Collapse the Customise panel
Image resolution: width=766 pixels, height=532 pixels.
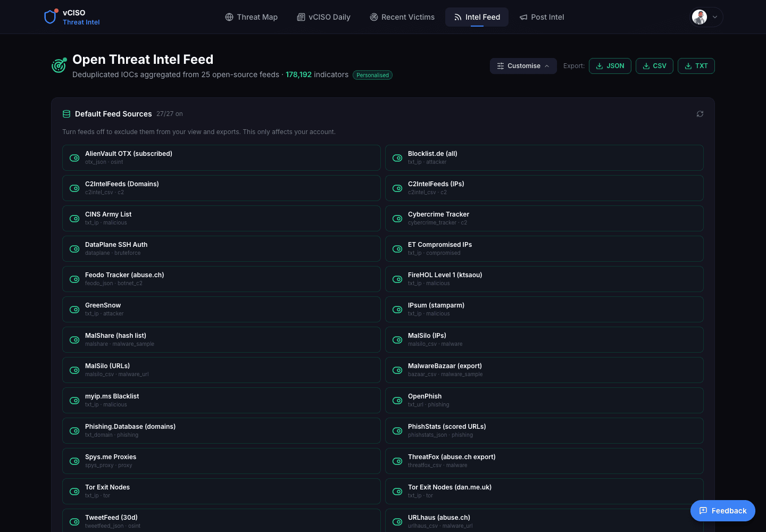coord(523,66)
